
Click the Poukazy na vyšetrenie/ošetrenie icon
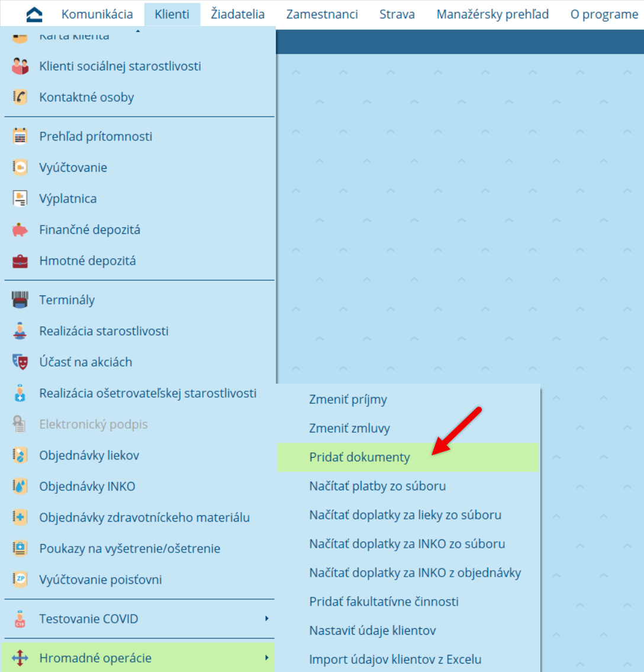(20, 549)
